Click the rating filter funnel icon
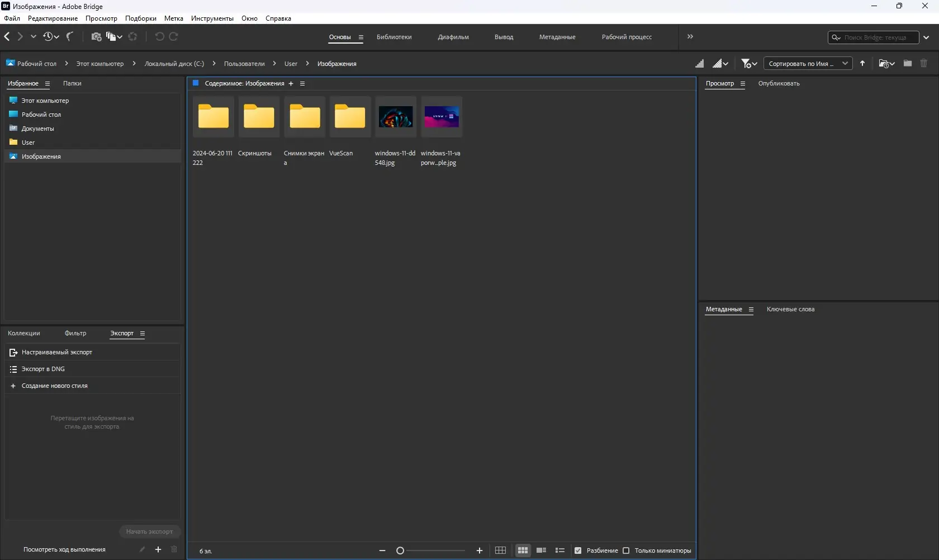This screenshot has height=560, width=939. [x=746, y=63]
